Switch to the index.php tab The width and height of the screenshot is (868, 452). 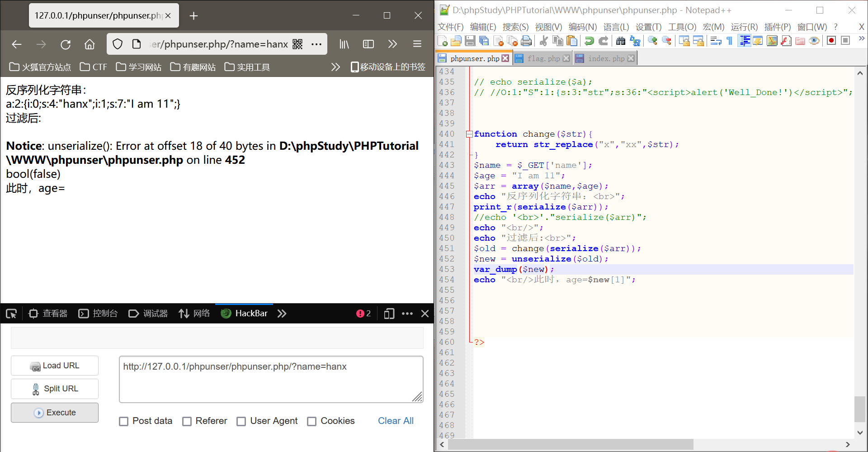(606, 58)
